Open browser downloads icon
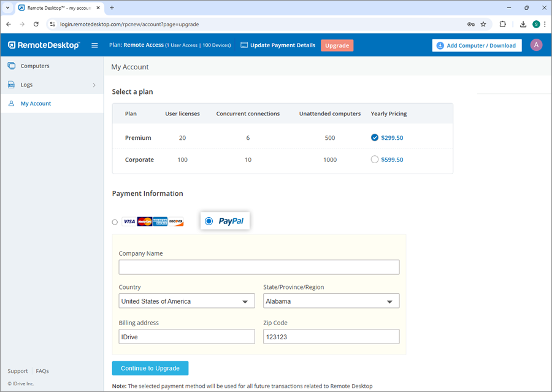552x392 pixels. (x=523, y=25)
